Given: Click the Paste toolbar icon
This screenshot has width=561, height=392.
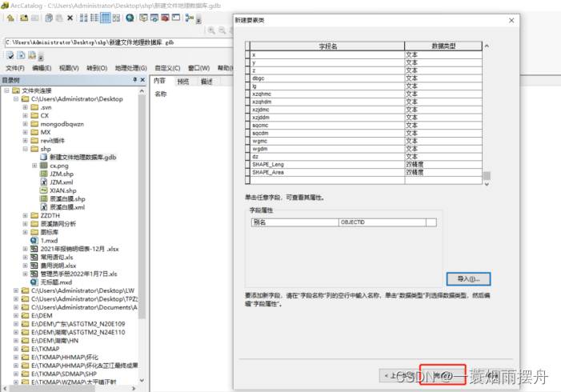Looking at the screenshot, I should (x=59, y=18).
